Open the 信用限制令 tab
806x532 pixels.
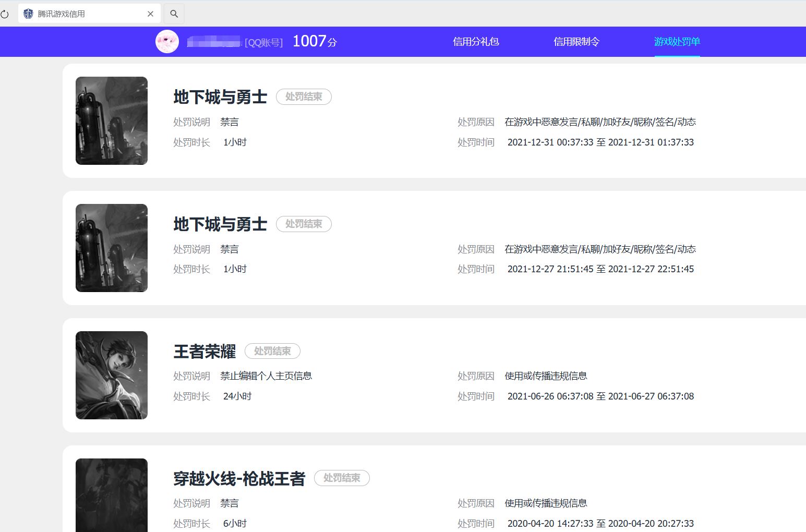point(576,42)
